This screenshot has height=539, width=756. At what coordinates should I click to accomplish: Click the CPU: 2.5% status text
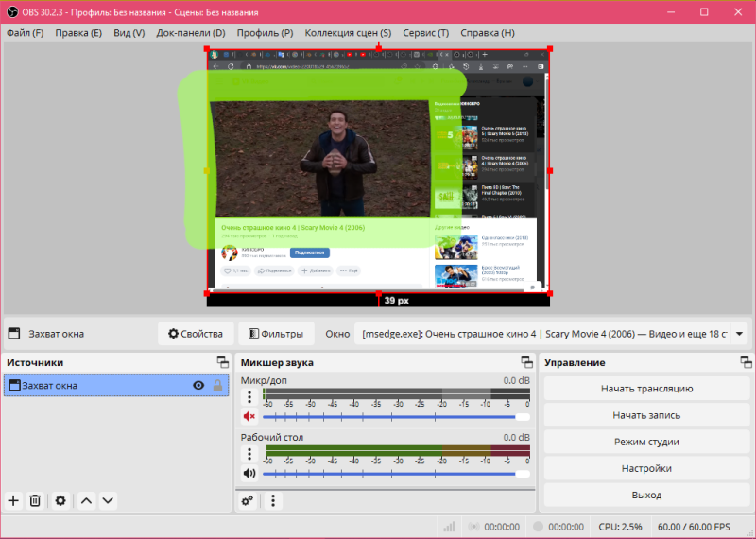pos(620,527)
